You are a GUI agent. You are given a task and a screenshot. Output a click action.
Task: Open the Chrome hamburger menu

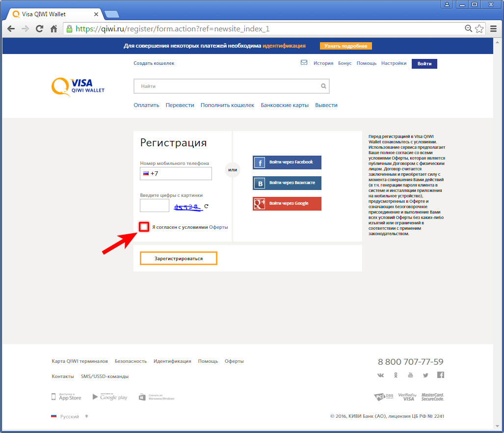coord(493,28)
